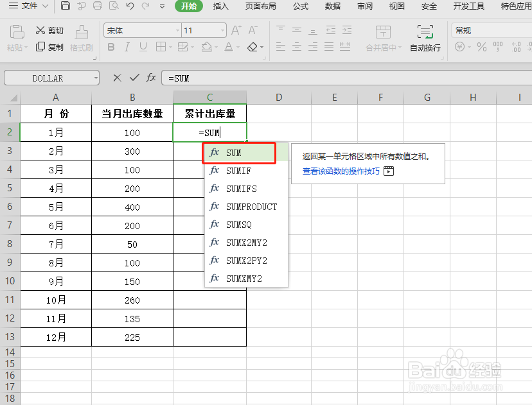Click the insert function fx icon
This screenshot has height=405, width=532.
click(x=152, y=78)
